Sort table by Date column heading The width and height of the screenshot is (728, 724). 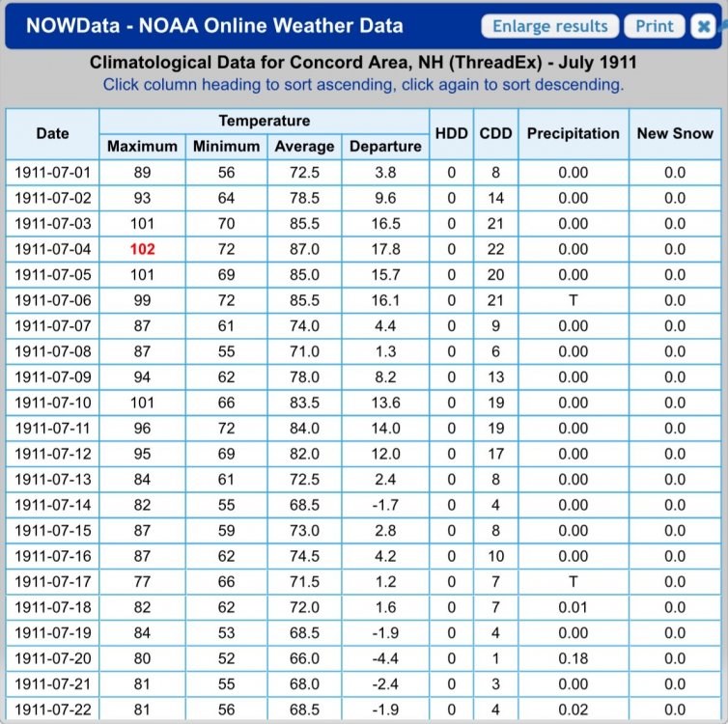click(x=52, y=133)
